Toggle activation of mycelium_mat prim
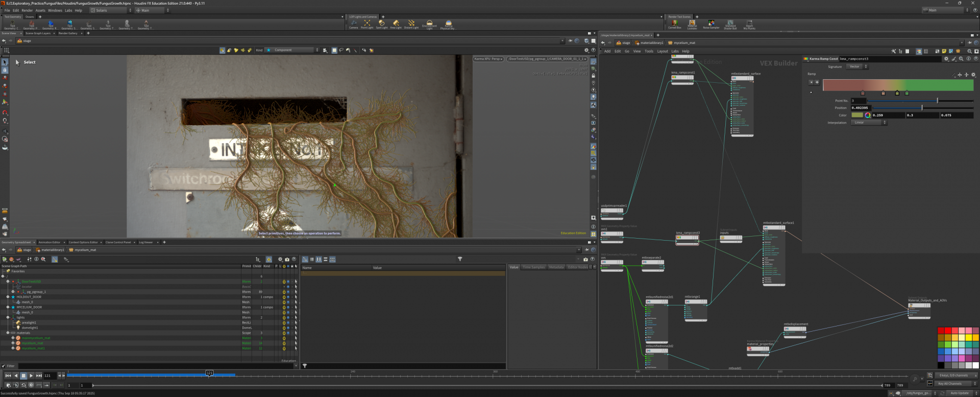 pyautogui.click(x=284, y=343)
